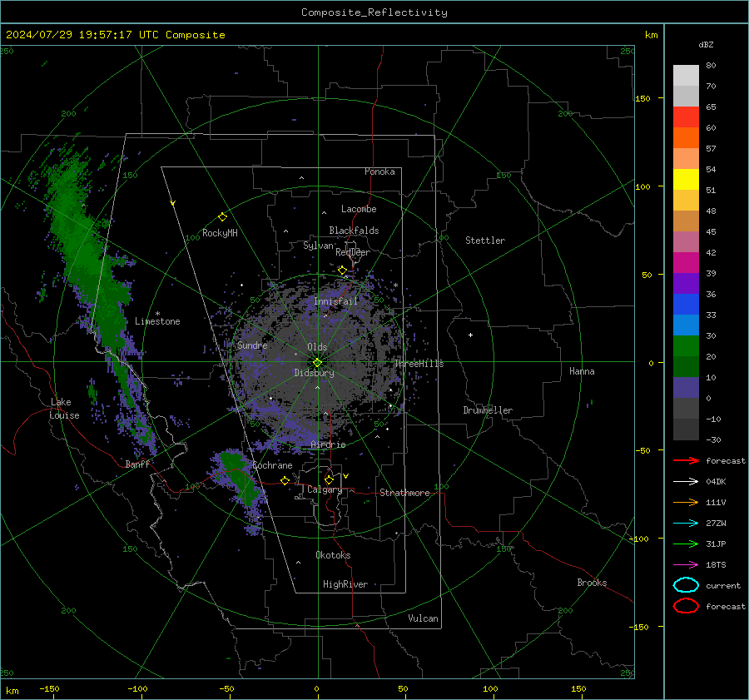Image resolution: width=749 pixels, height=700 pixels.
Task: Click the yellow diamond marker below RedDeer
Action: tap(342, 271)
